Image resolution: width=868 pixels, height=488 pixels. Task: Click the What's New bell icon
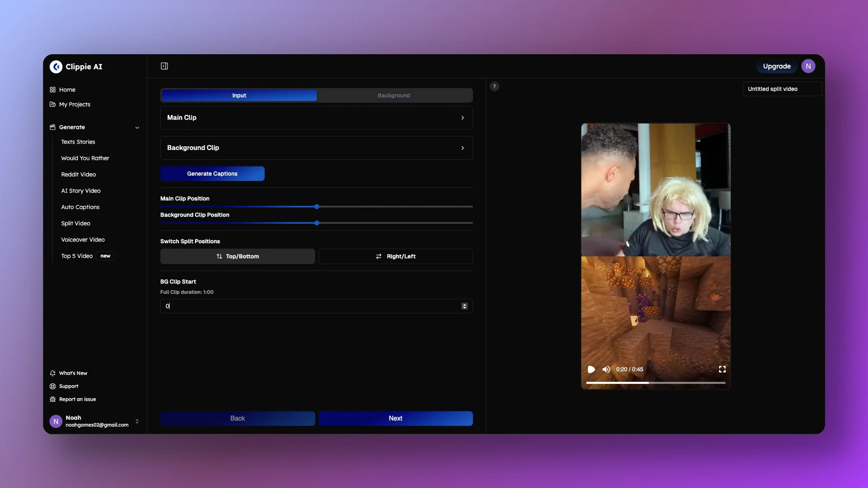[53, 373]
